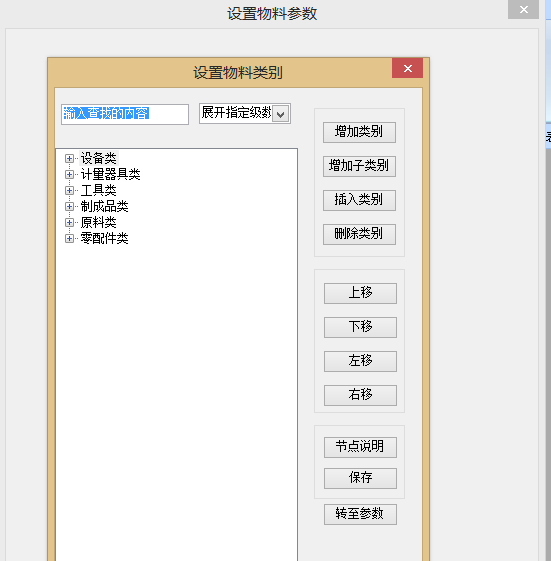
Task: Click the 增加类别 button
Action: [x=359, y=132]
